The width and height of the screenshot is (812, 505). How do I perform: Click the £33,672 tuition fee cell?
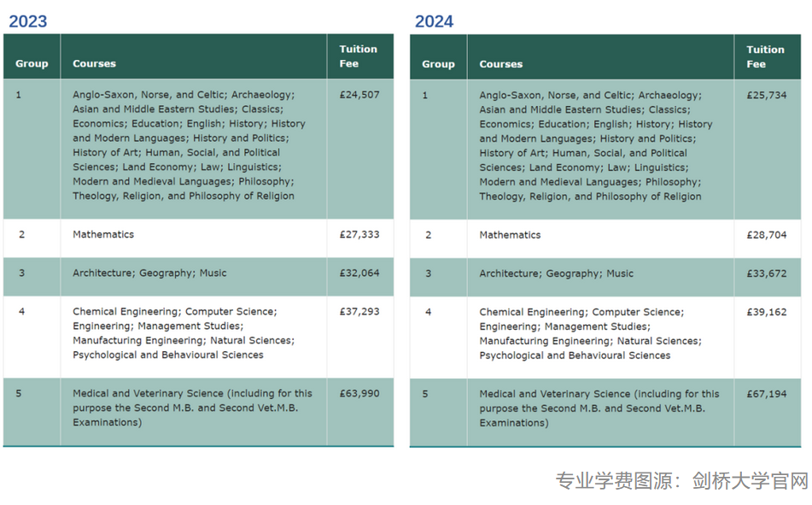click(766, 273)
